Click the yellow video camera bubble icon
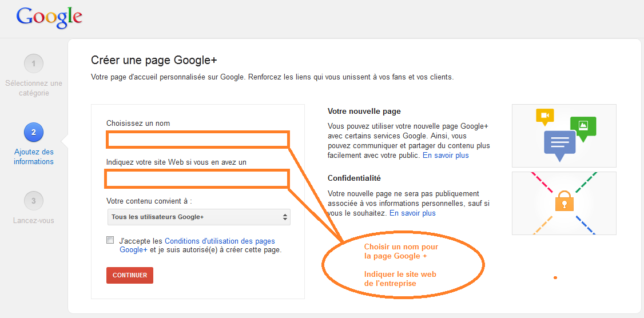 coord(544,116)
